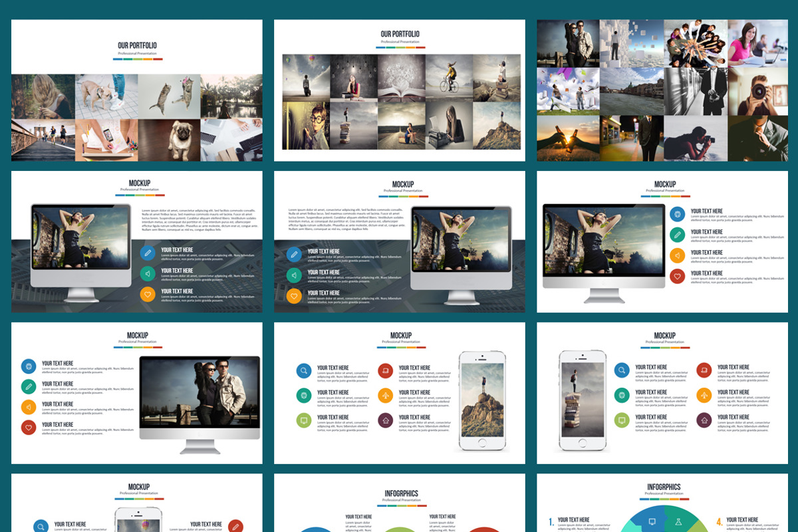Click blue segment of color bar on surreal portfolio slide
This screenshot has height=532, width=798.
pyautogui.click(x=380, y=47)
